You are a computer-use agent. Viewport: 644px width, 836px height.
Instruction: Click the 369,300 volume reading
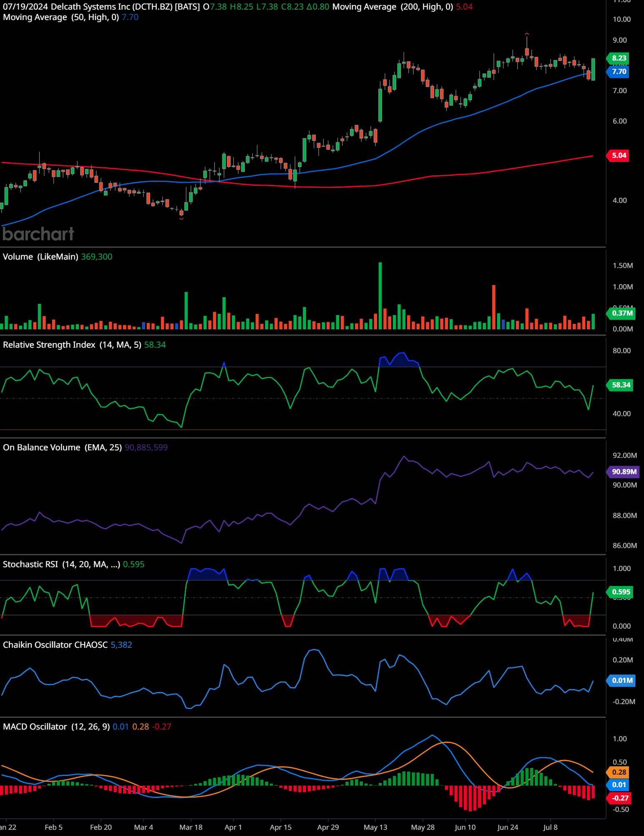96,257
